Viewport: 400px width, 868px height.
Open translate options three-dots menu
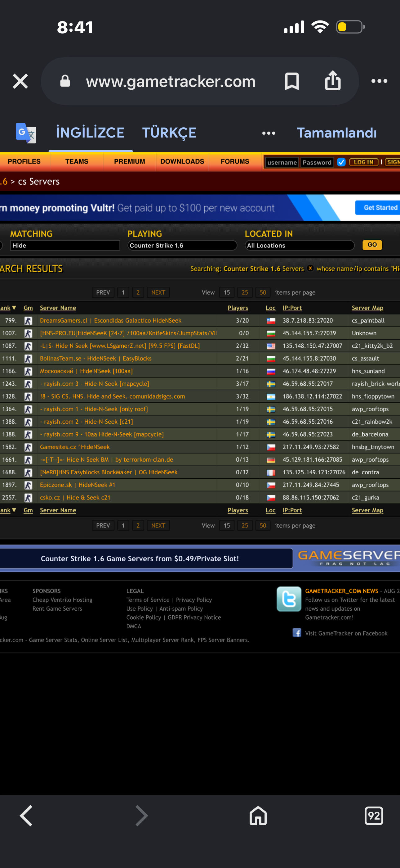[269, 133]
